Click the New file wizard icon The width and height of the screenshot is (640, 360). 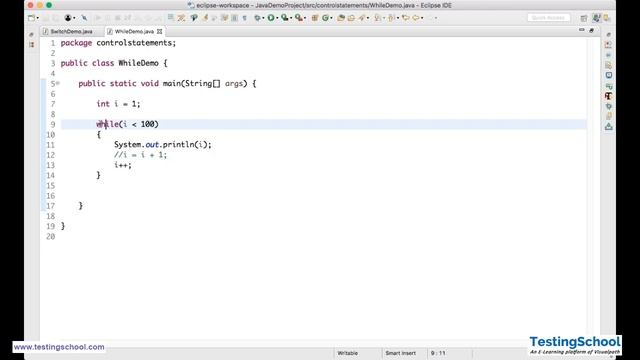click(31, 18)
